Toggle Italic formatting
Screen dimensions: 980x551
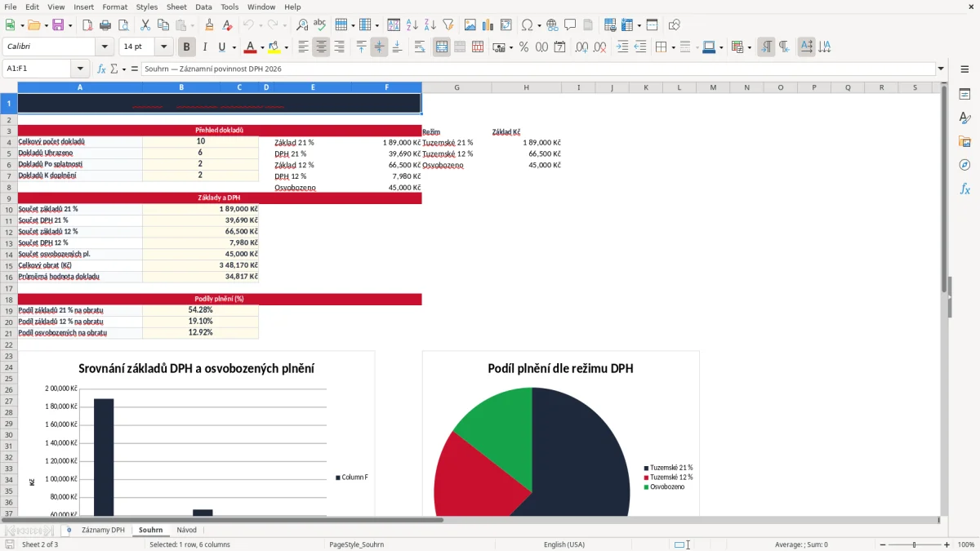[x=205, y=47]
